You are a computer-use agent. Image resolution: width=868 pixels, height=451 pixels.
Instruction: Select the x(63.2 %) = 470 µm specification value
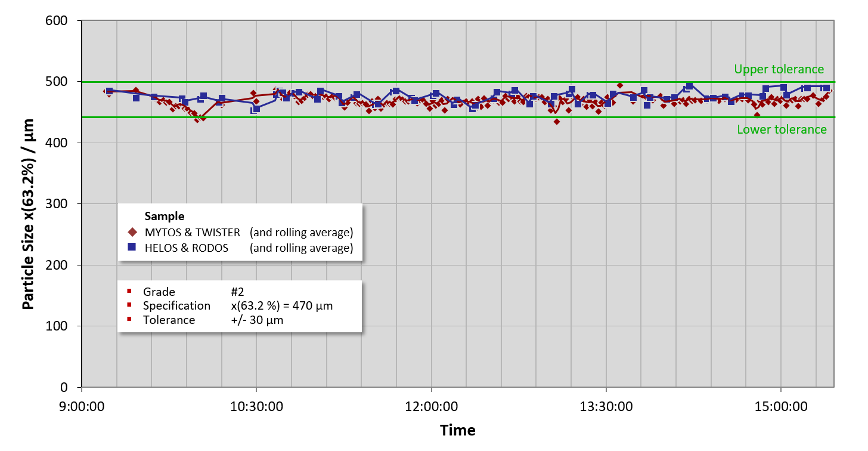pos(281,306)
